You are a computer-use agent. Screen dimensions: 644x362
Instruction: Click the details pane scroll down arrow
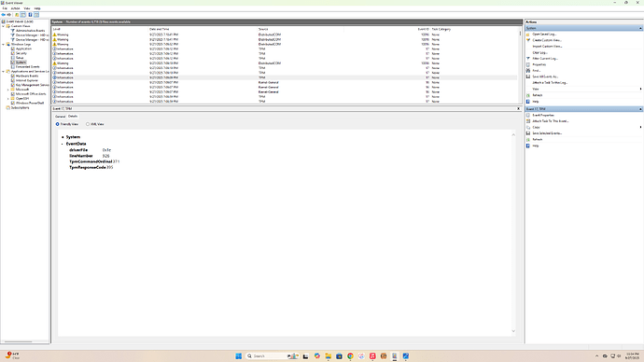[513, 331]
